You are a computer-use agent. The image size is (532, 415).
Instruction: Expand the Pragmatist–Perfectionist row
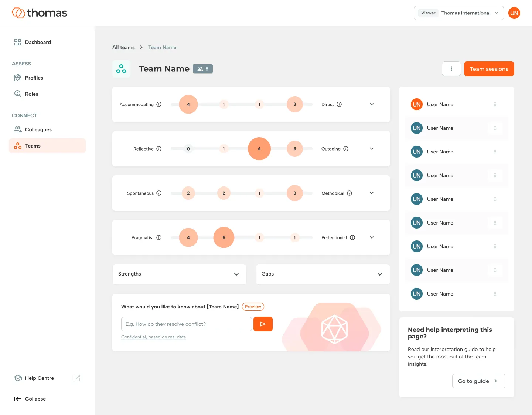[372, 237]
